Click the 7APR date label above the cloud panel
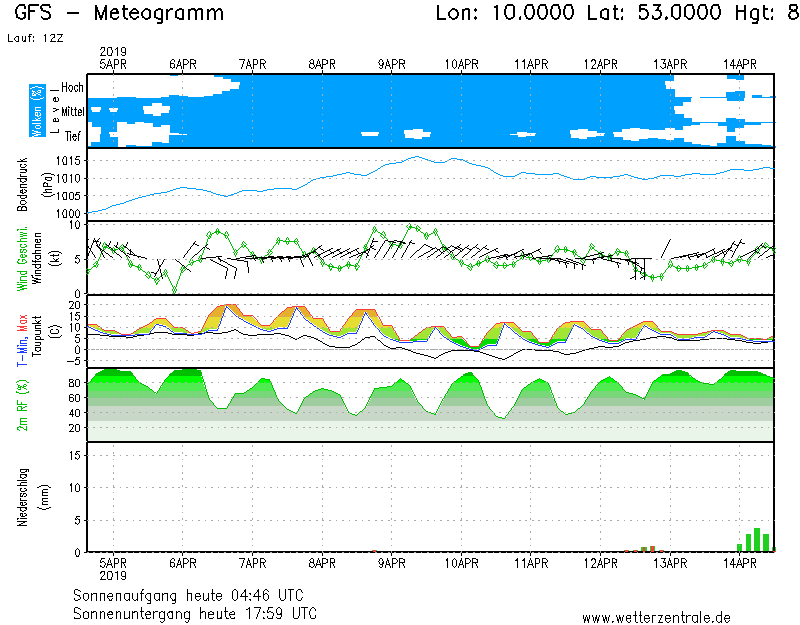 (x=252, y=64)
